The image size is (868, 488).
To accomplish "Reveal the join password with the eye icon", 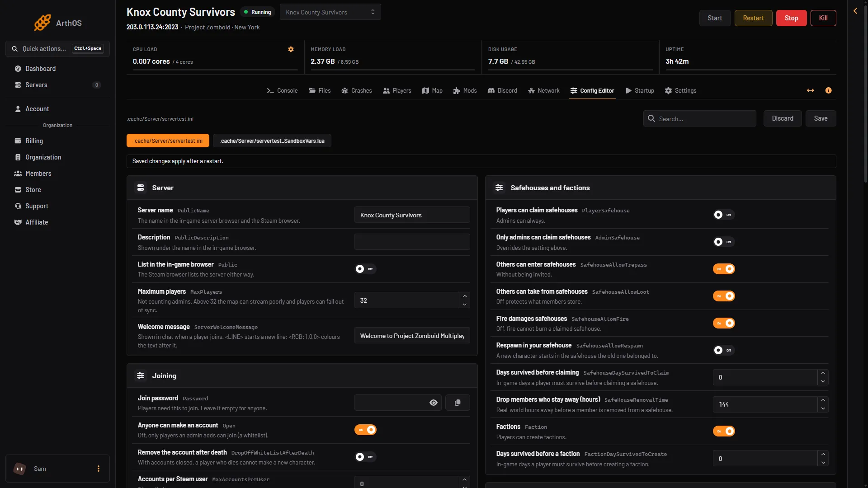I will pyautogui.click(x=433, y=403).
